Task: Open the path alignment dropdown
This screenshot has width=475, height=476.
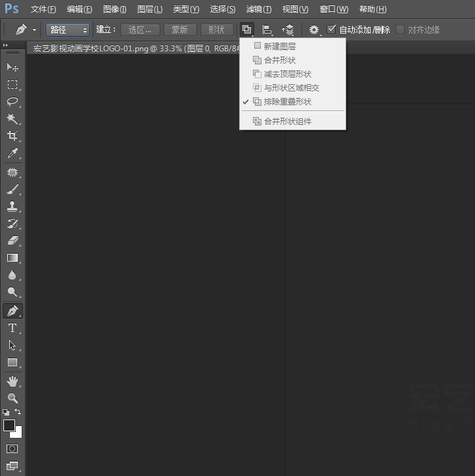Action: coord(267,30)
